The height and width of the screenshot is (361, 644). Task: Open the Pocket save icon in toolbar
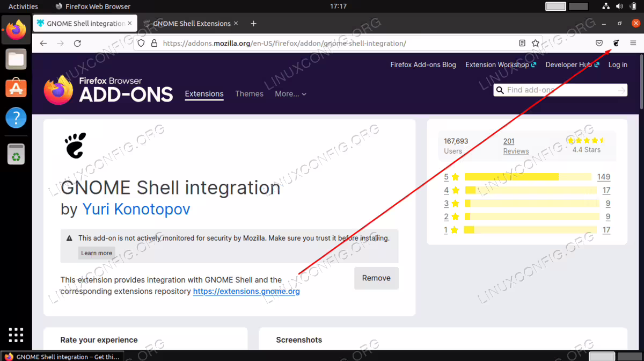pos(599,43)
